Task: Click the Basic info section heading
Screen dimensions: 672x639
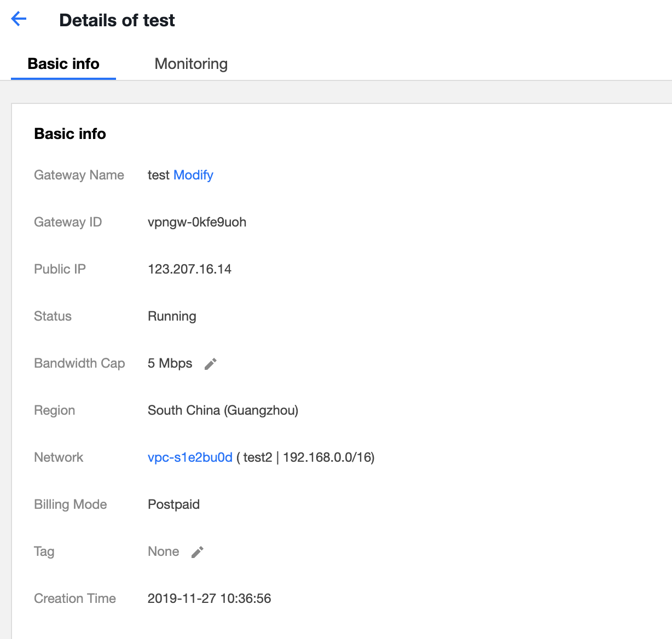Action: [x=70, y=134]
